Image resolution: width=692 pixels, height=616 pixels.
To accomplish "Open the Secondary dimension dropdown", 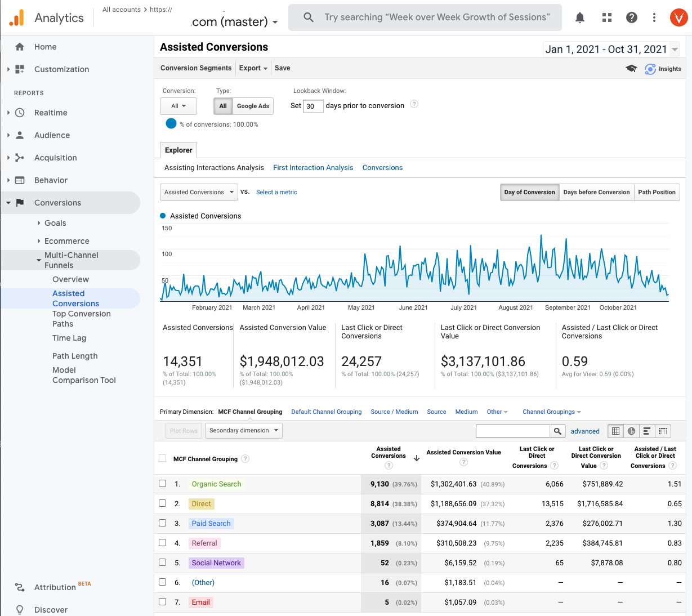I will [x=243, y=430].
